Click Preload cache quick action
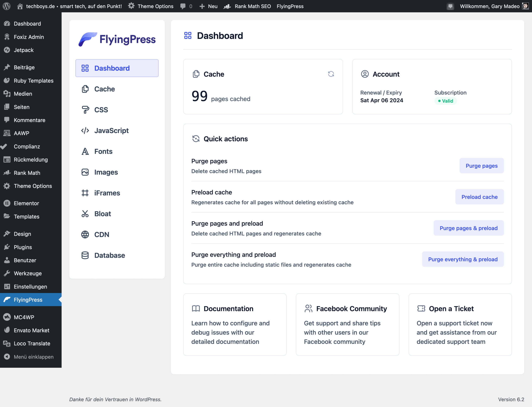The image size is (532, 407). coord(479,197)
